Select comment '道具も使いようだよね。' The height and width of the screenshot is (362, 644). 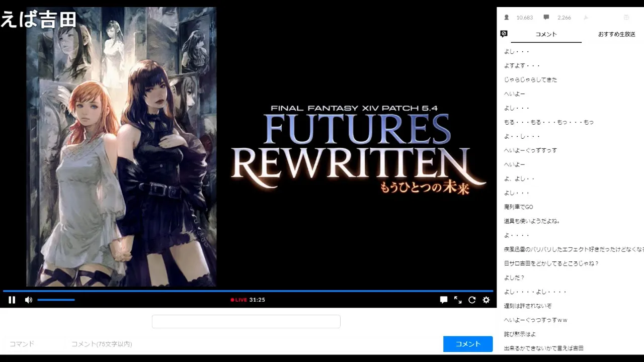(532, 221)
